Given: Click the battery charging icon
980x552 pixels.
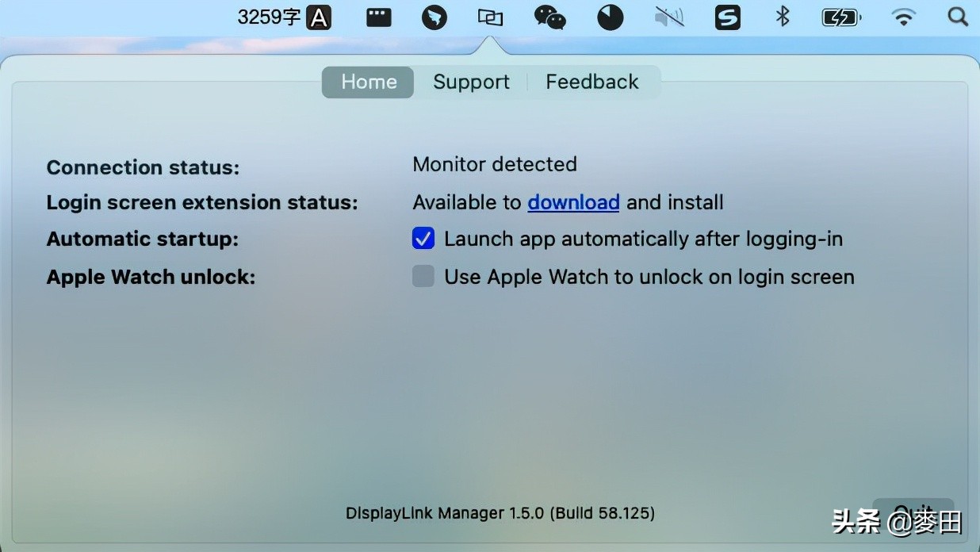Looking at the screenshot, I should click(x=841, y=17).
